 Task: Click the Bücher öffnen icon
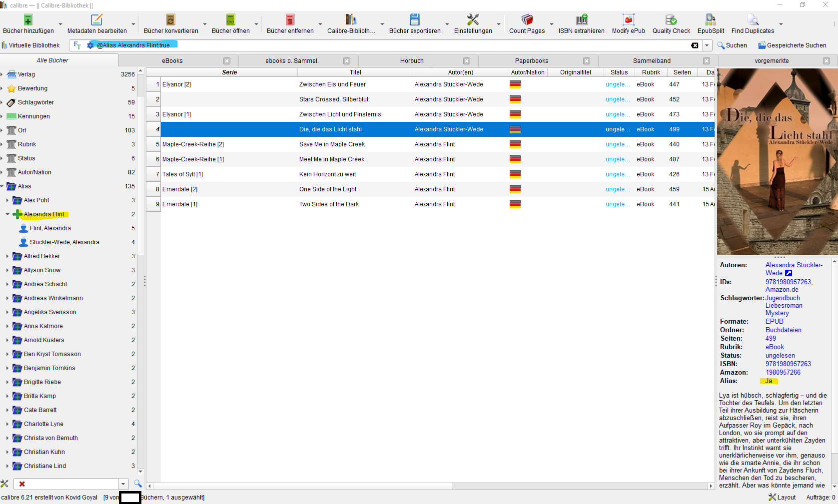click(230, 20)
